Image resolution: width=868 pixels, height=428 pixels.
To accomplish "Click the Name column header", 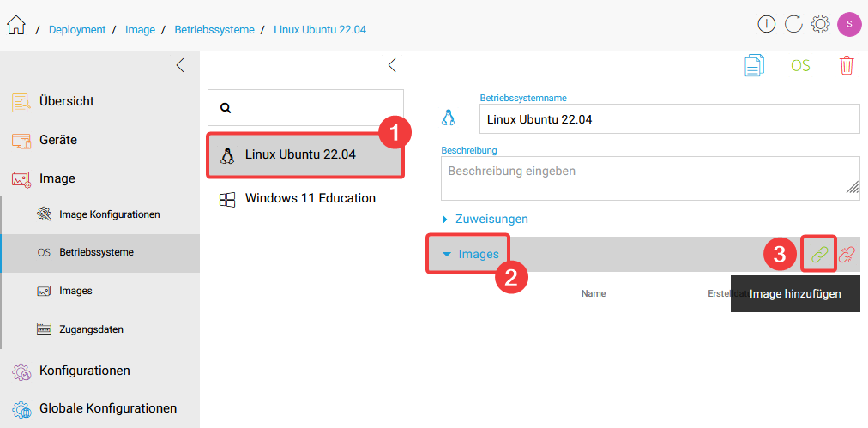I will [594, 294].
